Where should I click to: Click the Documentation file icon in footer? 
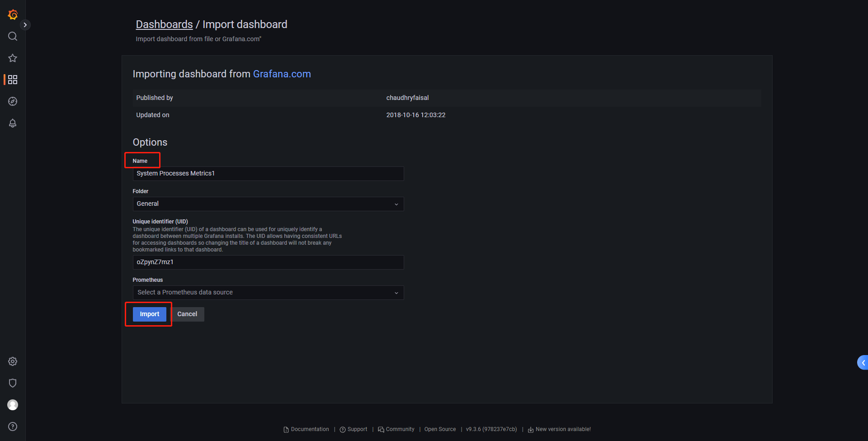point(286,430)
